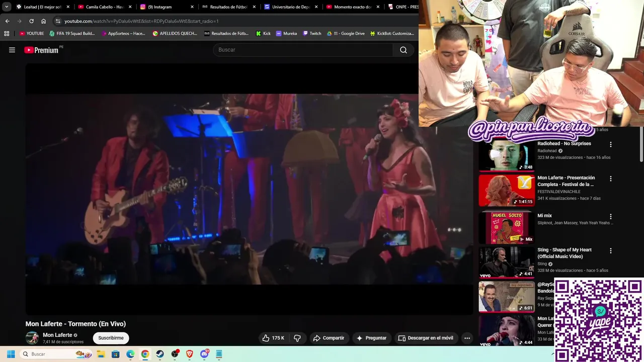Open the site information icon in the address bar

tap(58, 21)
